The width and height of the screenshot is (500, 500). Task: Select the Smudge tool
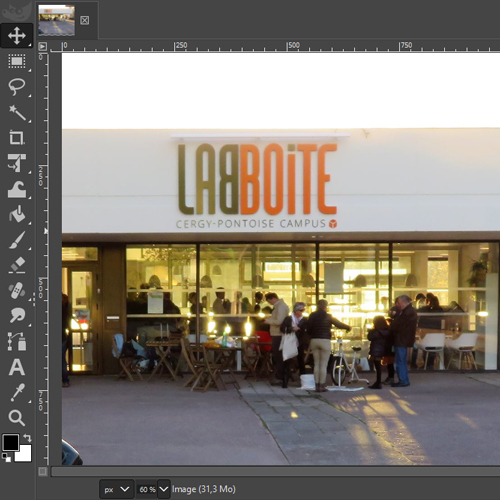pyautogui.click(x=17, y=316)
